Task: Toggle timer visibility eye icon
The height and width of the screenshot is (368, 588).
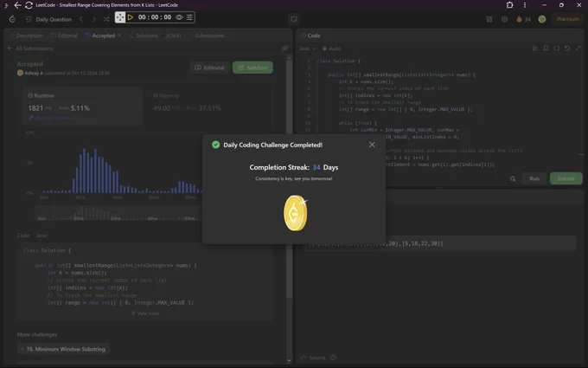Action: pos(179,17)
